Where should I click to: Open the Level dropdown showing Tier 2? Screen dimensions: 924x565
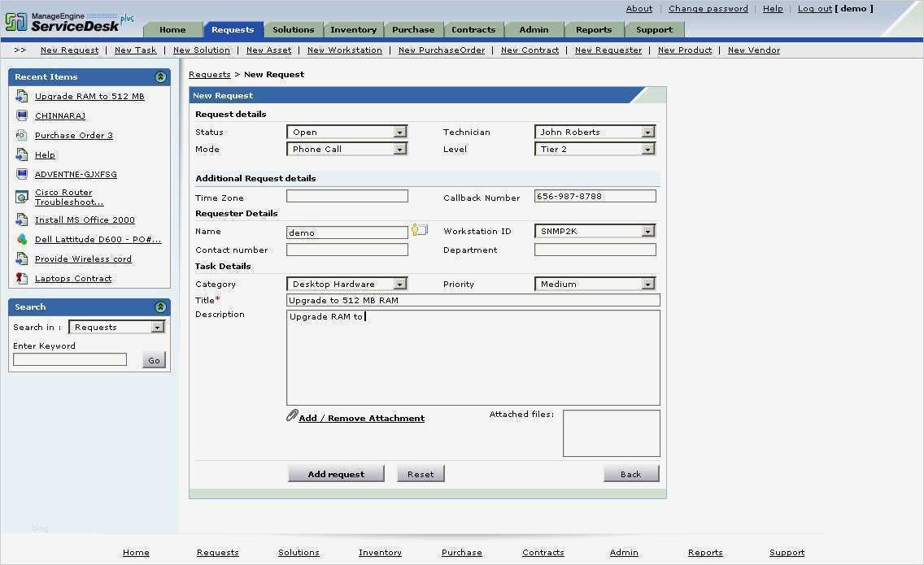(595, 149)
